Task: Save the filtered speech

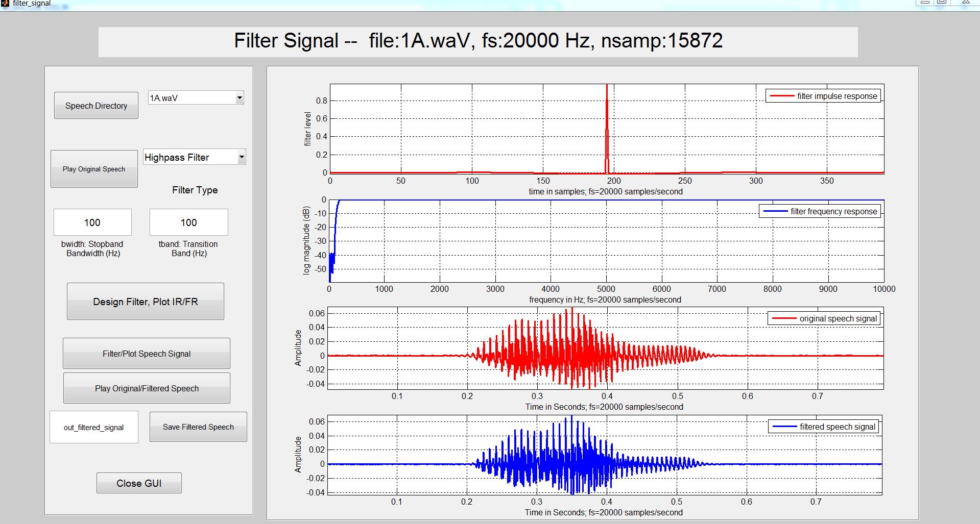Action: (x=198, y=427)
